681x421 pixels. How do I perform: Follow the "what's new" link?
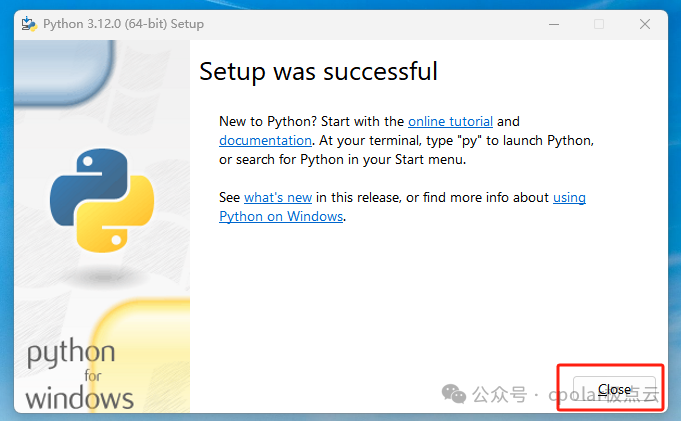(x=278, y=198)
